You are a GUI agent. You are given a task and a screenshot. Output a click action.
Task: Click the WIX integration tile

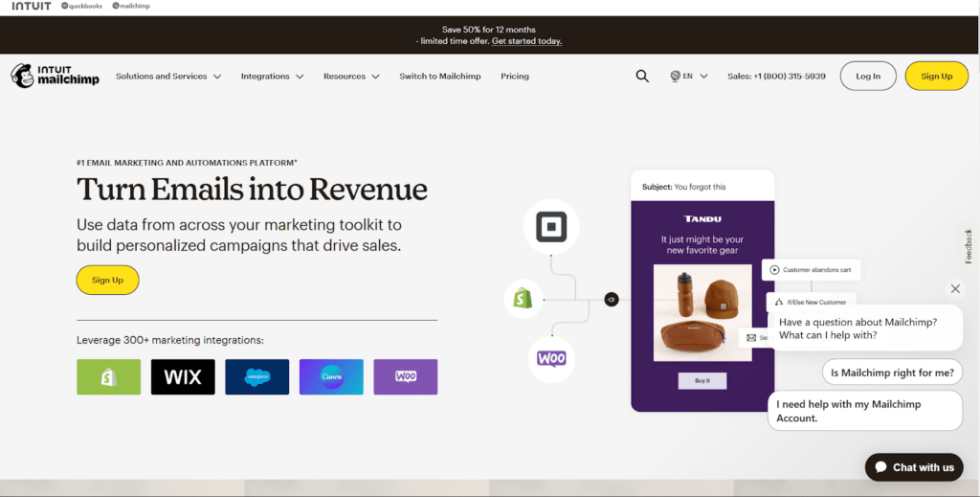(183, 377)
